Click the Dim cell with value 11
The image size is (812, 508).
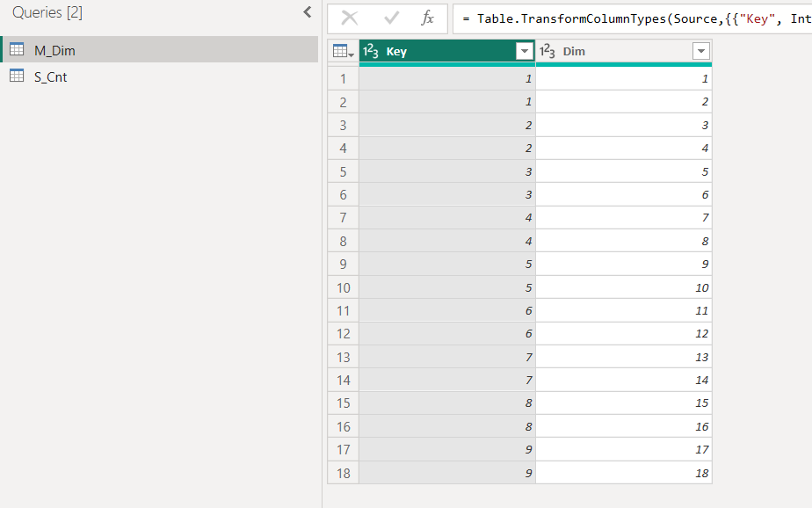coord(624,311)
